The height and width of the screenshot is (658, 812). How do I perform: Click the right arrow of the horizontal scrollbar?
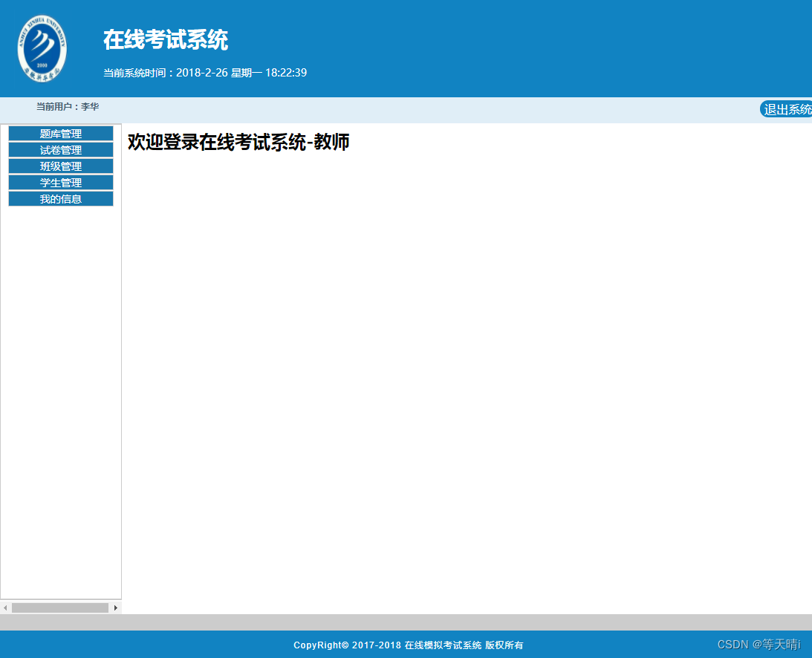pos(116,607)
